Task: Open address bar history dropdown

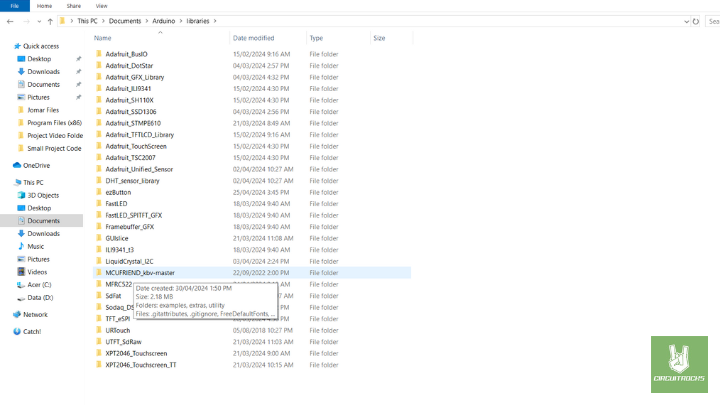Action: point(686,22)
